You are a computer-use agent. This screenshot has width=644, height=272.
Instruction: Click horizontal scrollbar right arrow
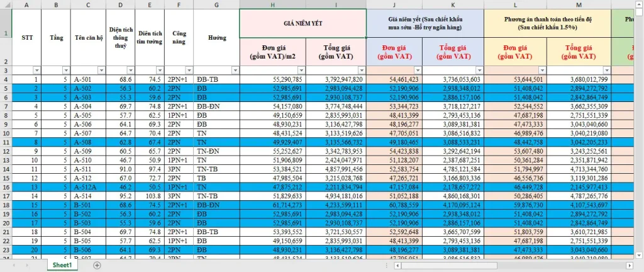(x=629, y=266)
